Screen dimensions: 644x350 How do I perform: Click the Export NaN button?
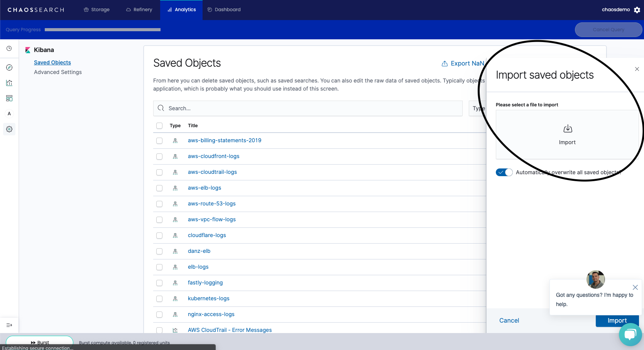coord(463,63)
